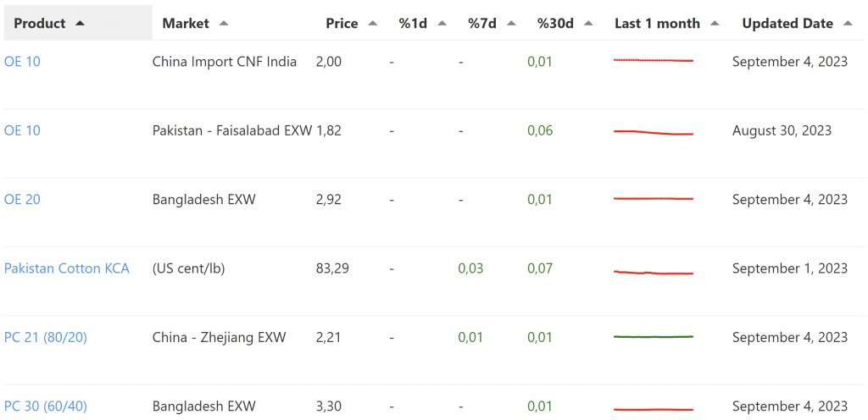Open the PC 21 (80/20) link
The height and width of the screenshot is (420, 868).
pos(46,338)
